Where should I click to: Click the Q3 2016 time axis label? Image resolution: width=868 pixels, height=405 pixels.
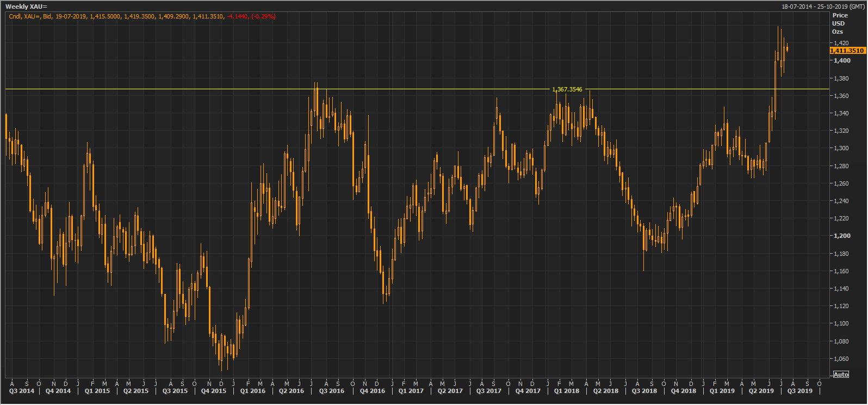(x=332, y=391)
